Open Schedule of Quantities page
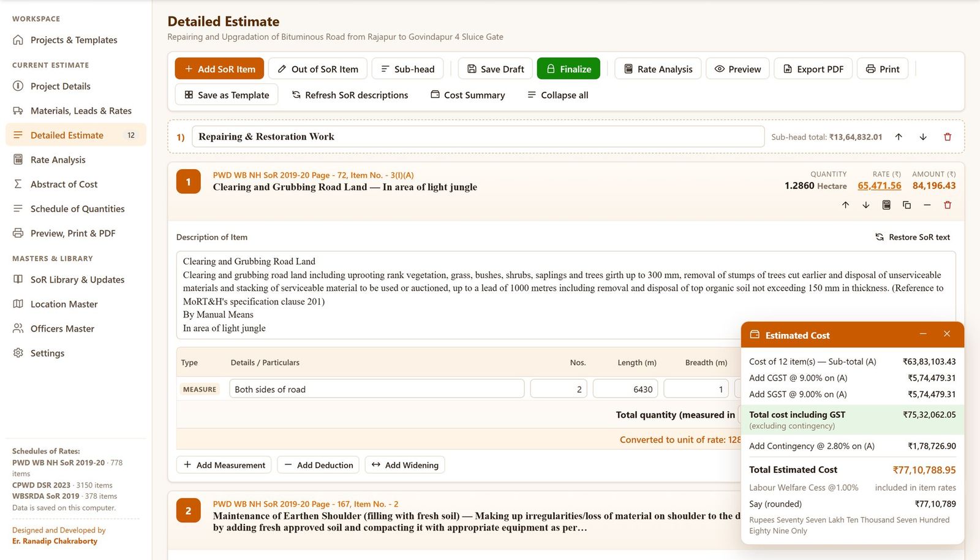This screenshot has width=980, height=560. [76, 209]
